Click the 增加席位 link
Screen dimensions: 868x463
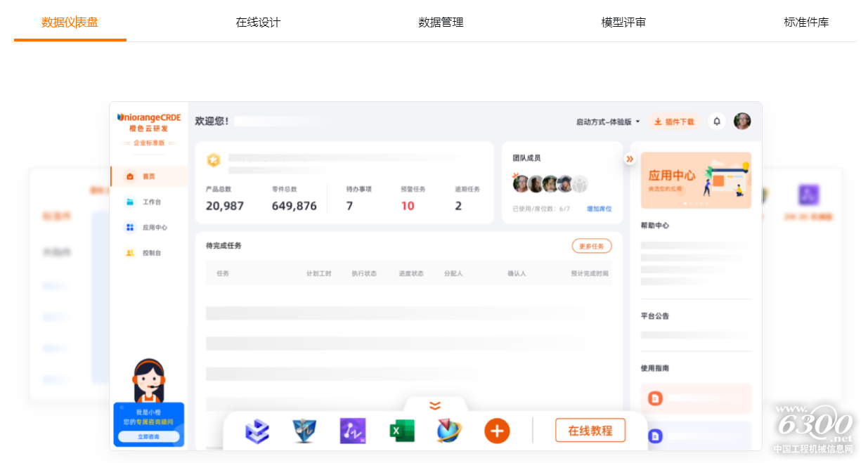pos(599,209)
